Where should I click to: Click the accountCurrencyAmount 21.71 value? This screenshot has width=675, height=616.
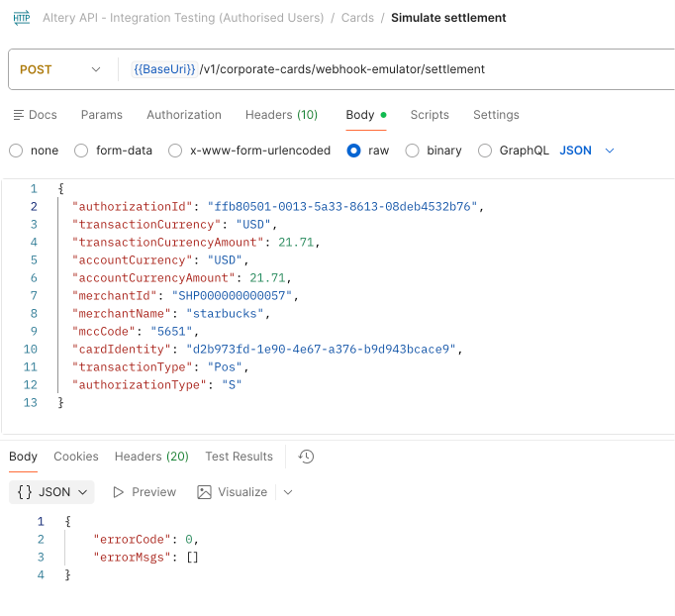click(267, 278)
